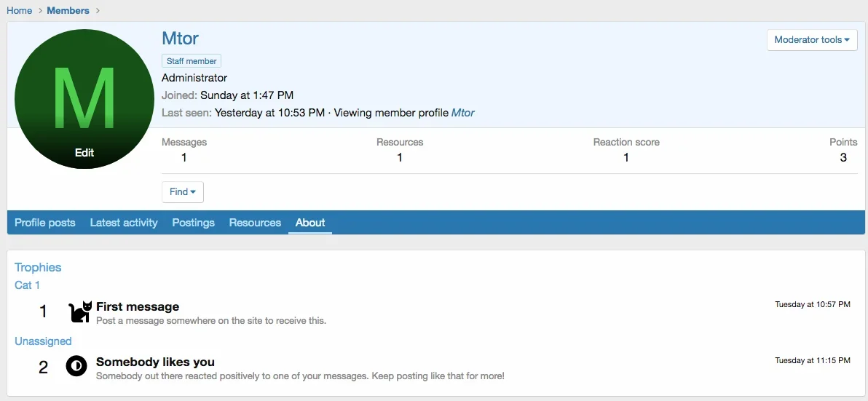Screen dimensions: 868x401
Task: Open the Members breadcrumb link
Action: (x=68, y=10)
